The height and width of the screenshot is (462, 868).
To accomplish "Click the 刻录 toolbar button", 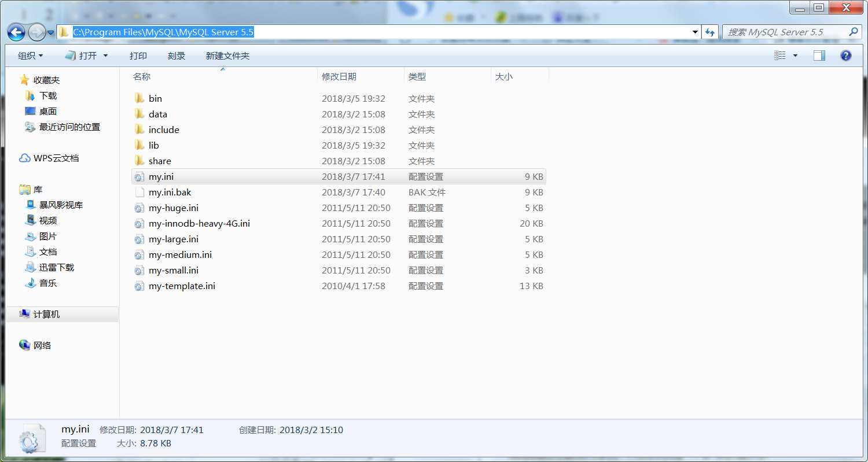I will point(176,56).
